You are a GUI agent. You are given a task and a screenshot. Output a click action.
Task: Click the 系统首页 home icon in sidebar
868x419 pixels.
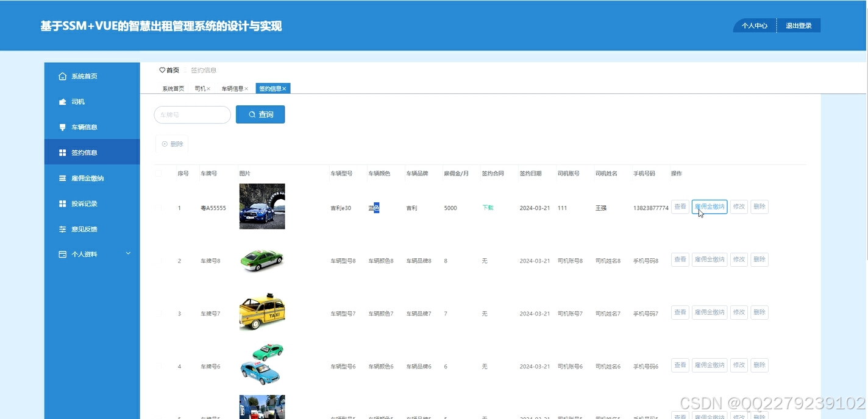[62, 76]
